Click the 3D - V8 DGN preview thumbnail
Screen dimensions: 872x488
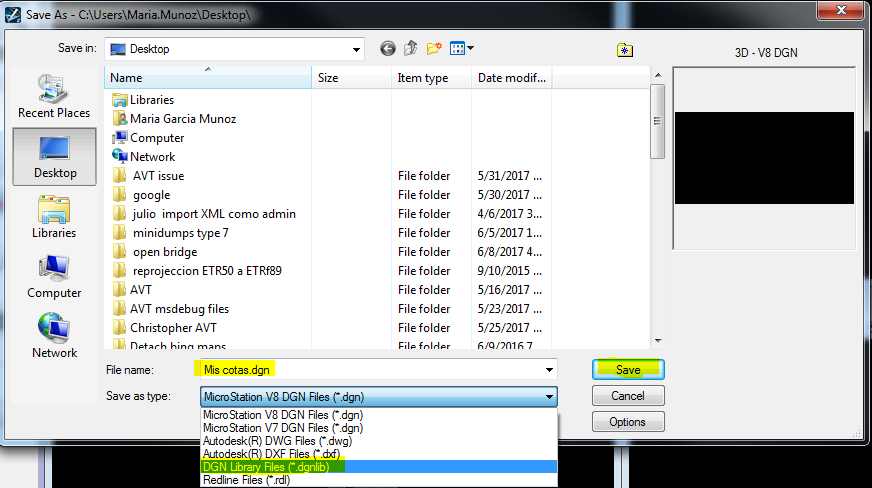click(x=764, y=158)
